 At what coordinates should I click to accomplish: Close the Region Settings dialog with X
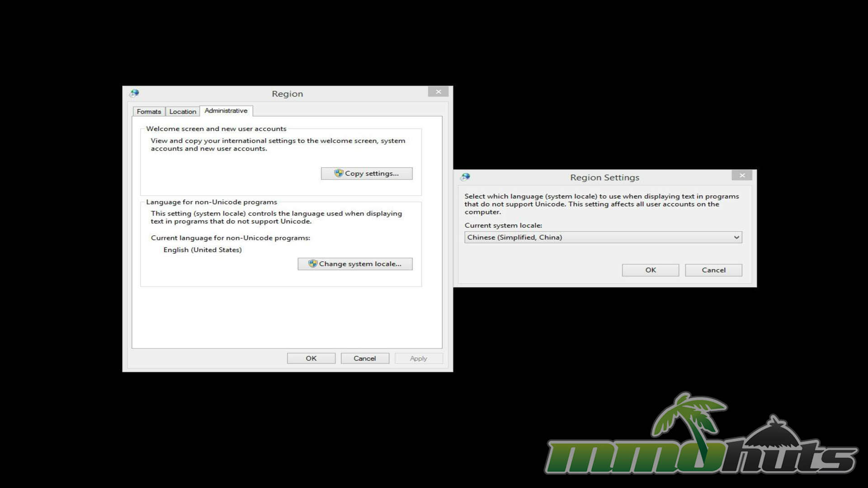742,175
